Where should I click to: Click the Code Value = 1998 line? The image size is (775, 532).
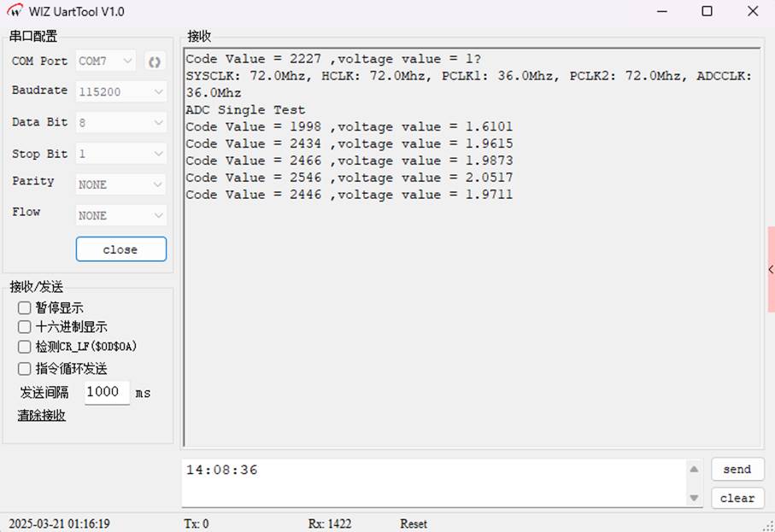349,127
